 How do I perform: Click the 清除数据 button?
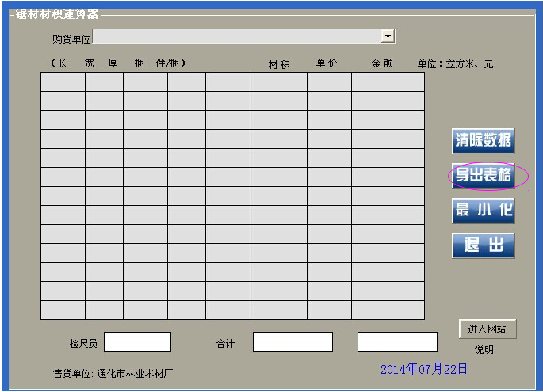point(483,141)
